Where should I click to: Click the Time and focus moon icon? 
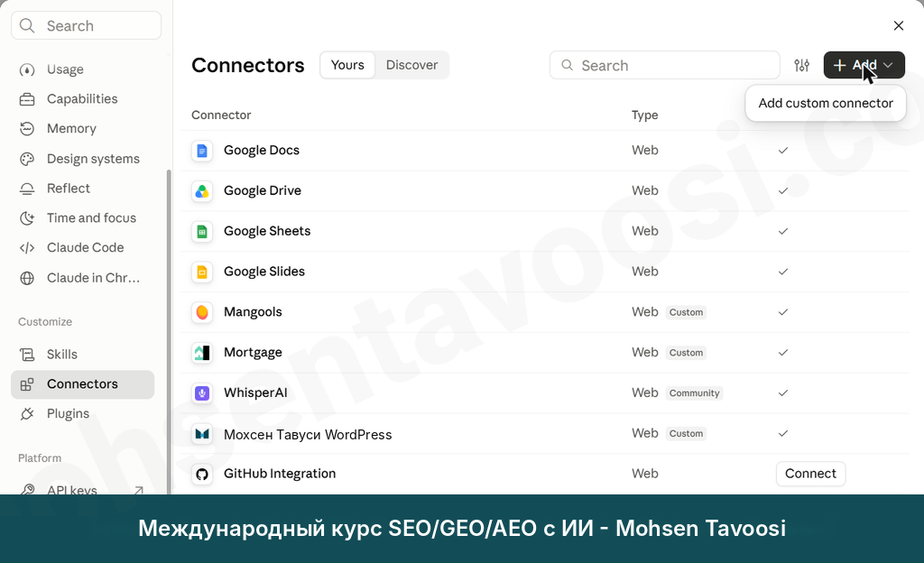[27, 218]
